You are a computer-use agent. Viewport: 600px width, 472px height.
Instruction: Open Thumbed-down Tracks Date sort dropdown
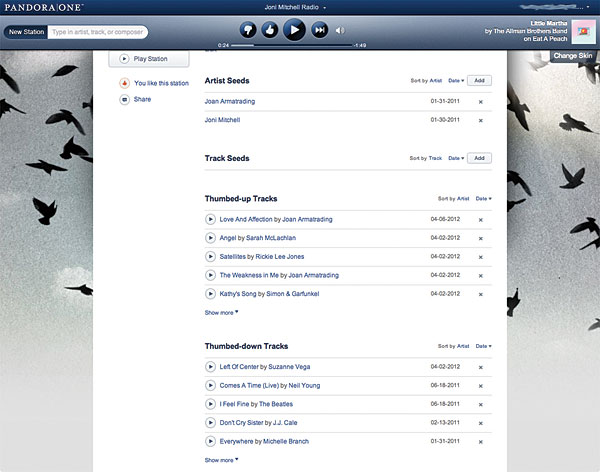[484, 346]
